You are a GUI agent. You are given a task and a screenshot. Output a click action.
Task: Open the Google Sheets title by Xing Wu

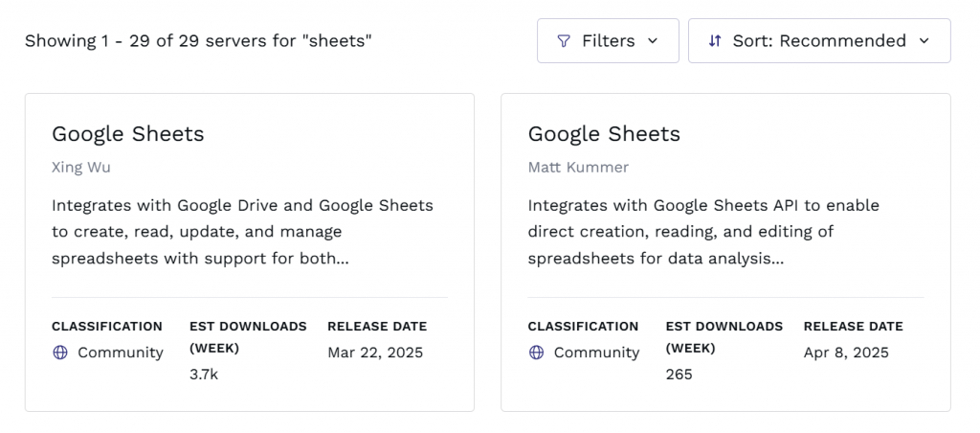coord(128,134)
